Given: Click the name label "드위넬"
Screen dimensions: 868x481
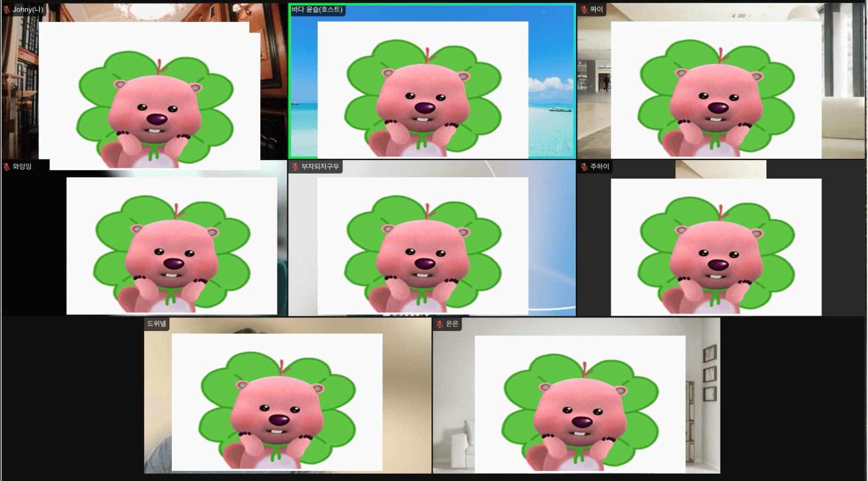Looking at the screenshot, I should [157, 324].
